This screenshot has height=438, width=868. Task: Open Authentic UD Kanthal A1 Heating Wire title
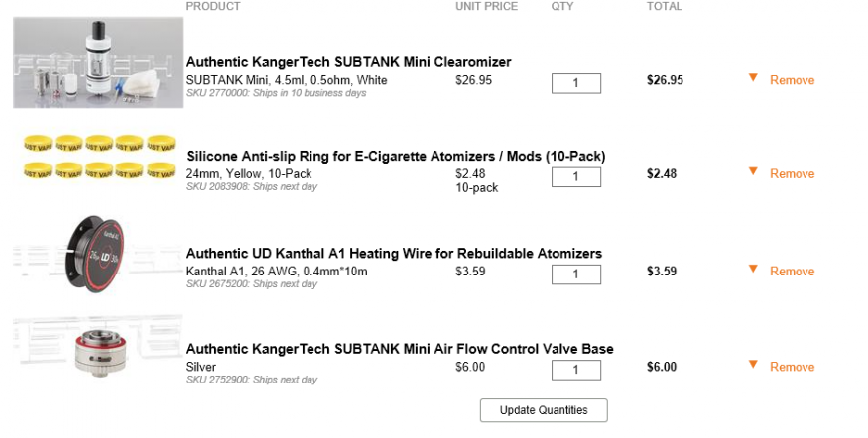click(x=394, y=253)
